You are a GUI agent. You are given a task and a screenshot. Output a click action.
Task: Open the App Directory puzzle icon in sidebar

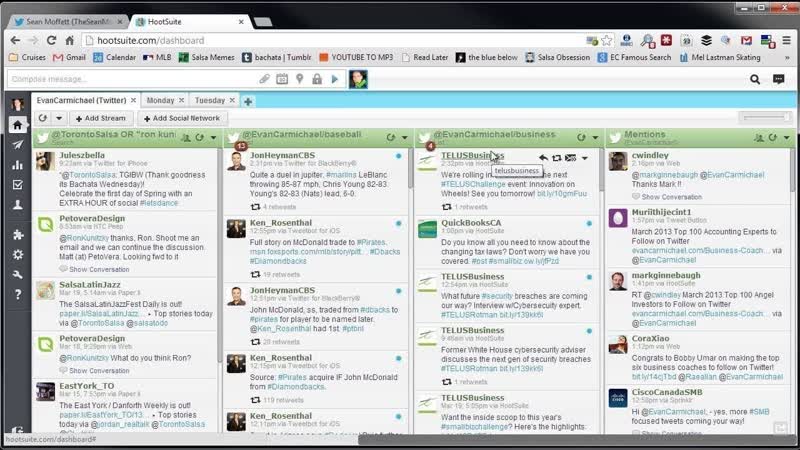17,234
